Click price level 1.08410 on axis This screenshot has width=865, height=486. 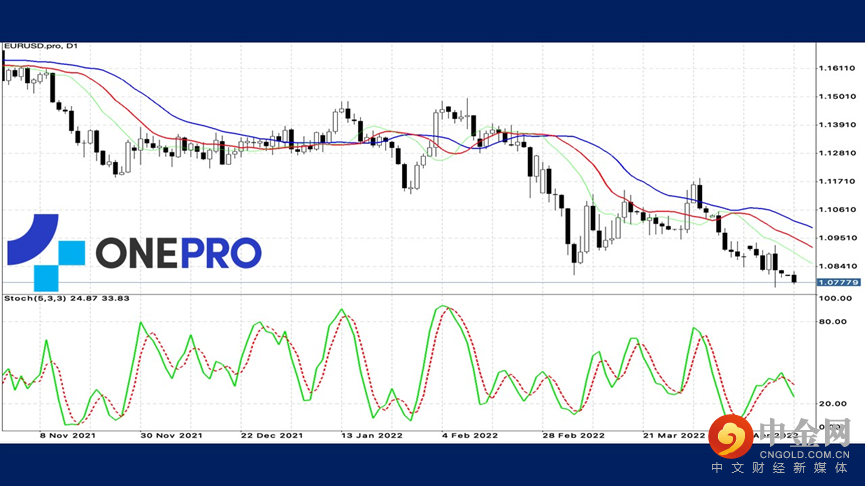[x=837, y=266]
